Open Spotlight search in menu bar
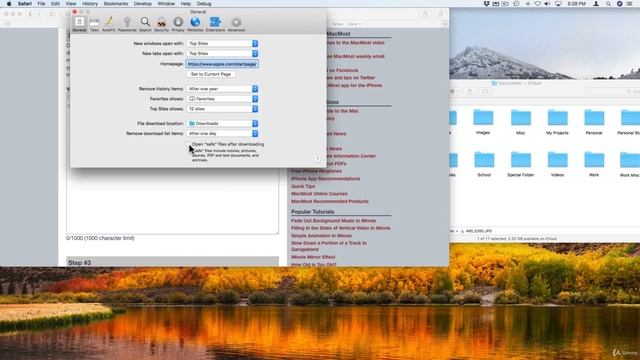The image size is (640, 360). [608, 4]
